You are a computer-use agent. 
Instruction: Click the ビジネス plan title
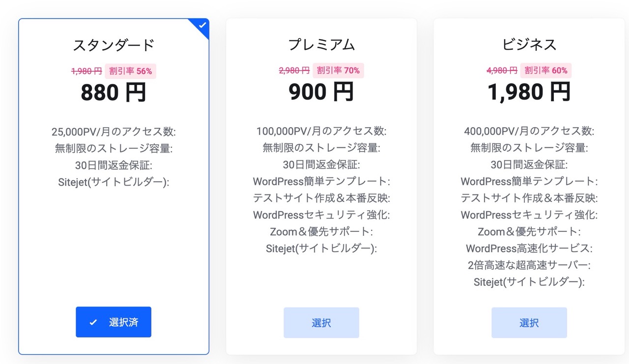tap(529, 44)
